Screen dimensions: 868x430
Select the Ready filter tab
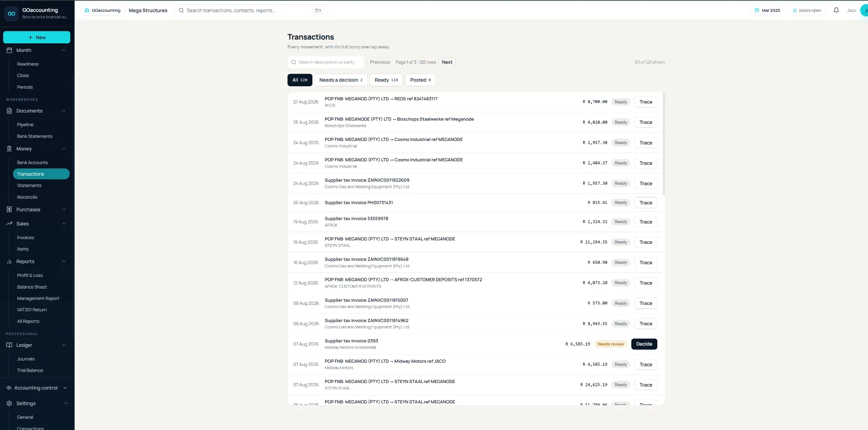tap(386, 80)
